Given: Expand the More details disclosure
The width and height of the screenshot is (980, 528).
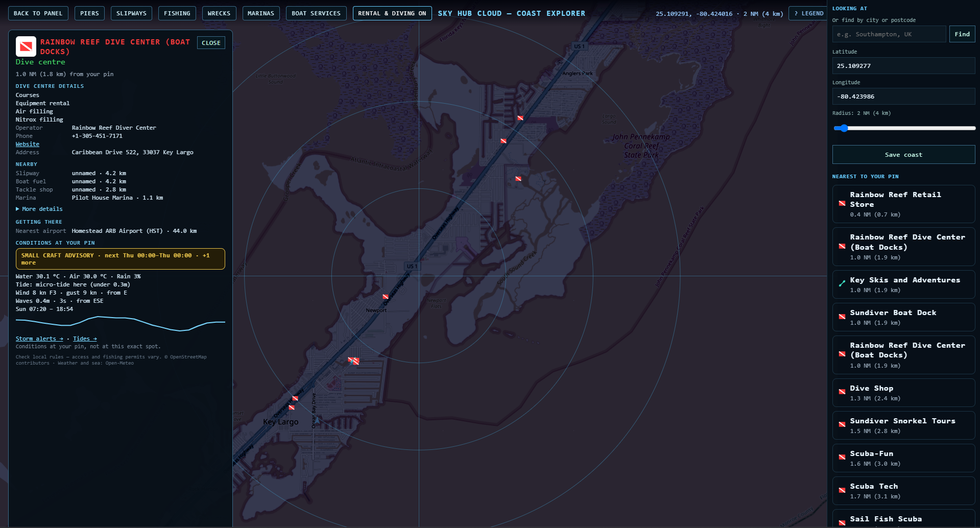Looking at the screenshot, I should coord(39,209).
